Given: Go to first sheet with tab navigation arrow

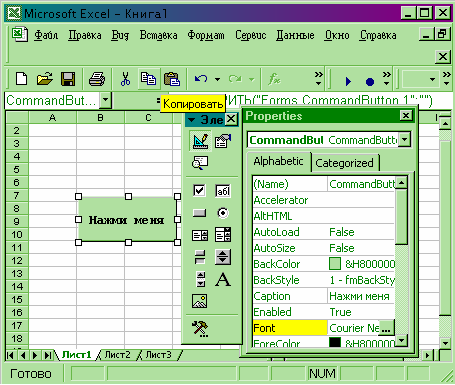Looking at the screenshot, I should (x=10, y=355).
